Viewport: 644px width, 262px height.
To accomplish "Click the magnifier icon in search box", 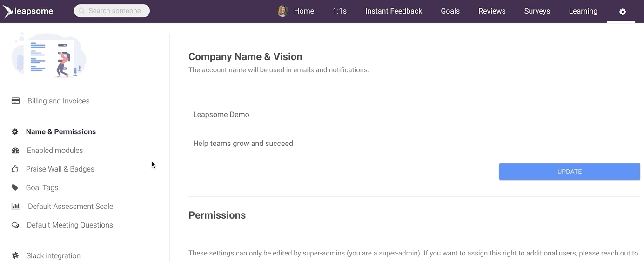I will pos(81,11).
